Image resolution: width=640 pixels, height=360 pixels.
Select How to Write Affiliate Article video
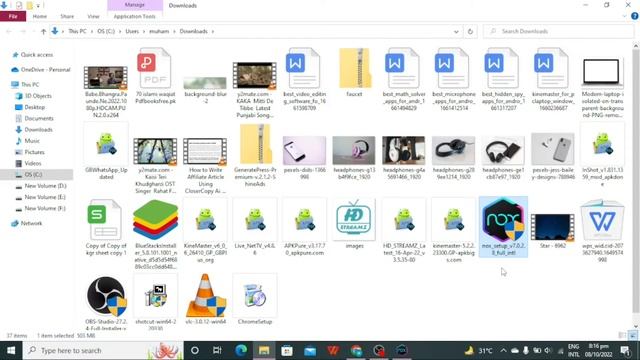point(205,166)
